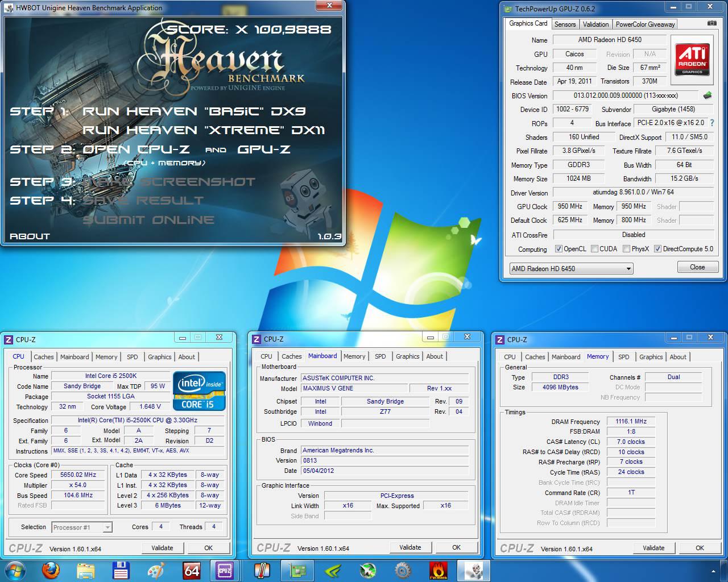The width and height of the screenshot is (728, 582).
Task: Open the AIDA64 taskbar icon
Action: click(191, 570)
